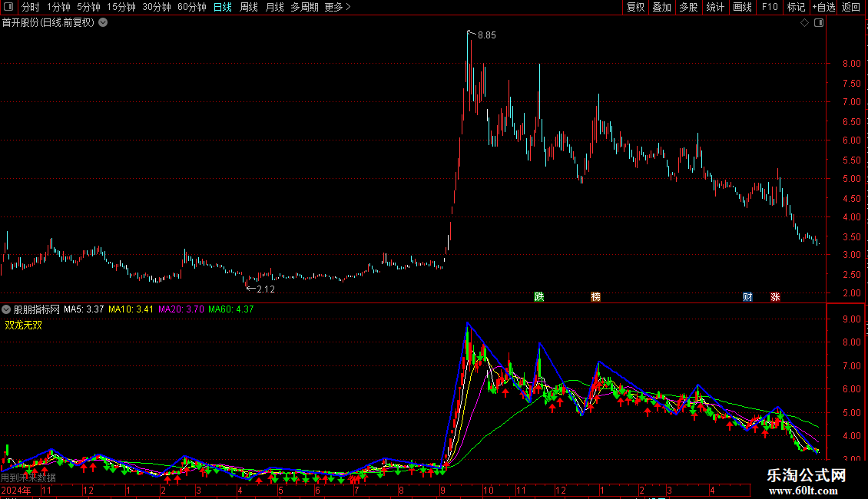The height and width of the screenshot is (499, 868).
Task: Switch to 分时 intraday view
Action: (31, 7)
